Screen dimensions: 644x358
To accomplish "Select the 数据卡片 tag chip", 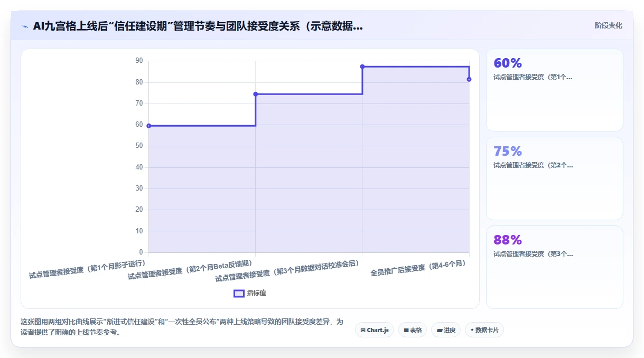I will 484,330.
